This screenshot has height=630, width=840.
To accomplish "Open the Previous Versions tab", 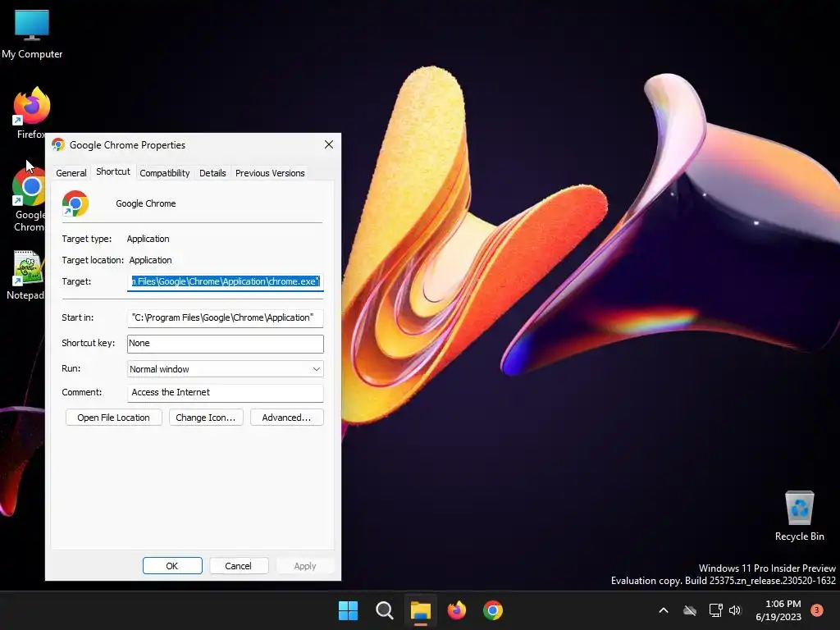I will [x=270, y=173].
